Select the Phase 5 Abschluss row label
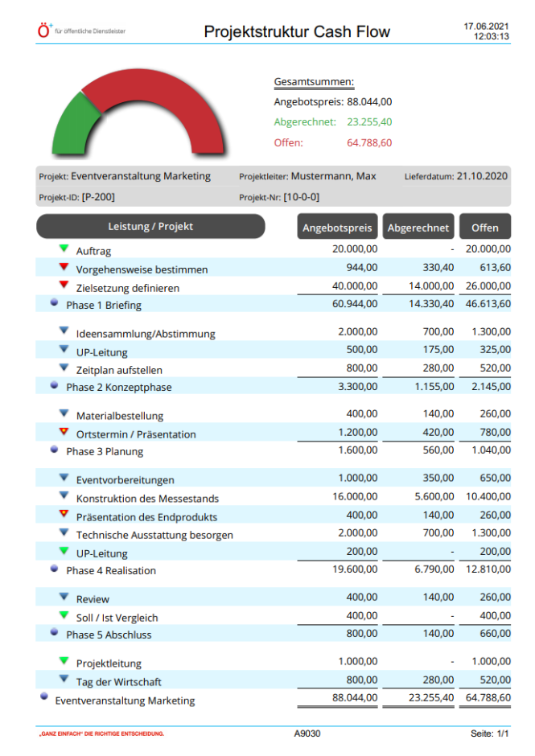 tap(109, 635)
